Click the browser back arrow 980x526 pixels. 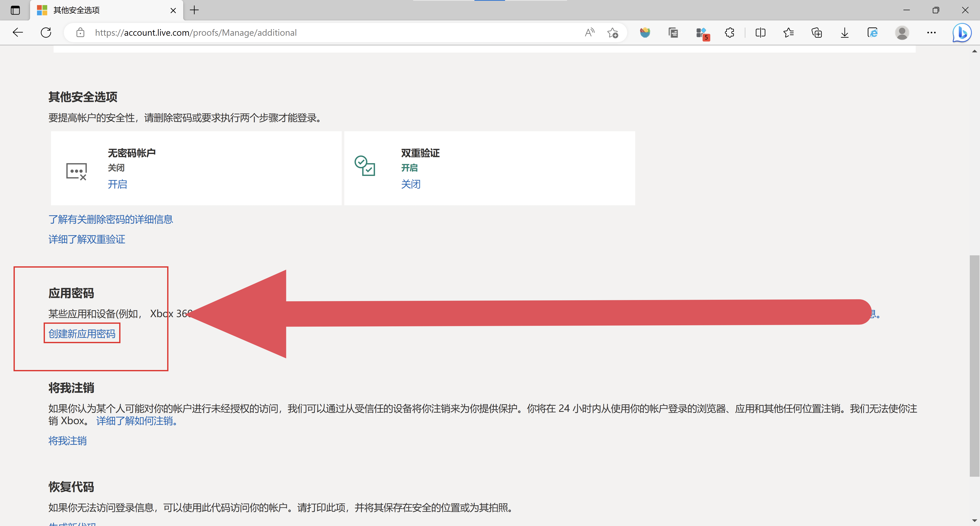pyautogui.click(x=18, y=33)
